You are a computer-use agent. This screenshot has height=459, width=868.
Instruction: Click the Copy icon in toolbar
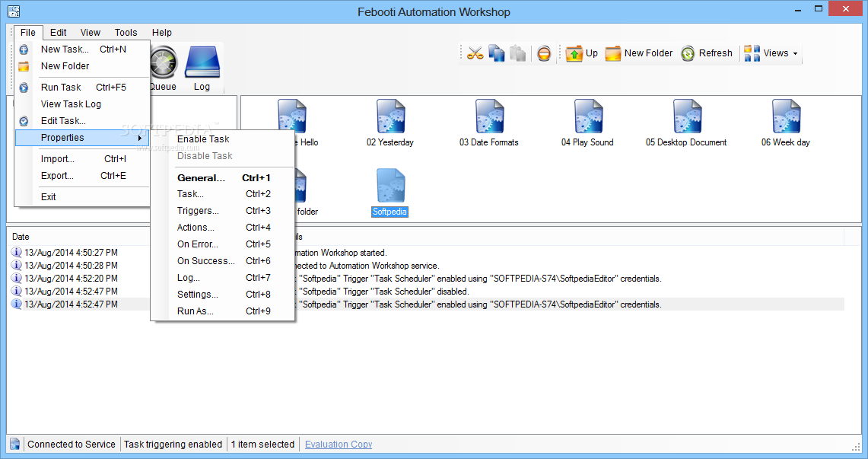[497, 53]
